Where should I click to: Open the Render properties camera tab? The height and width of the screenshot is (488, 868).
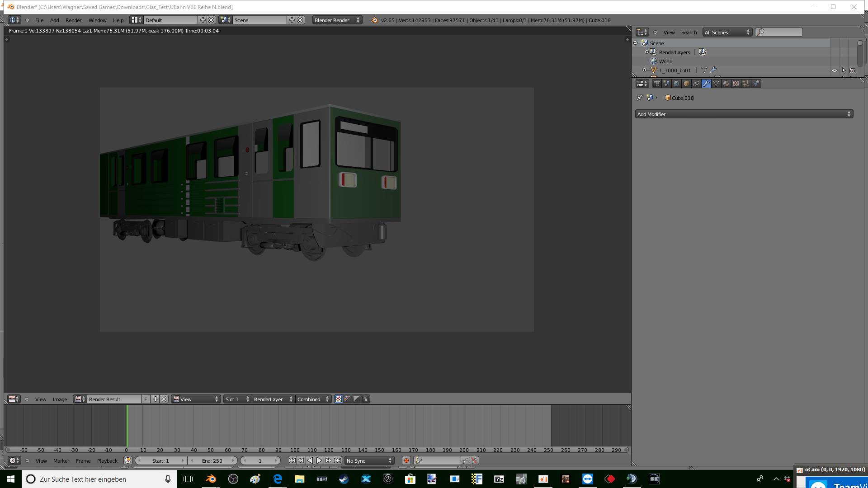[657, 84]
